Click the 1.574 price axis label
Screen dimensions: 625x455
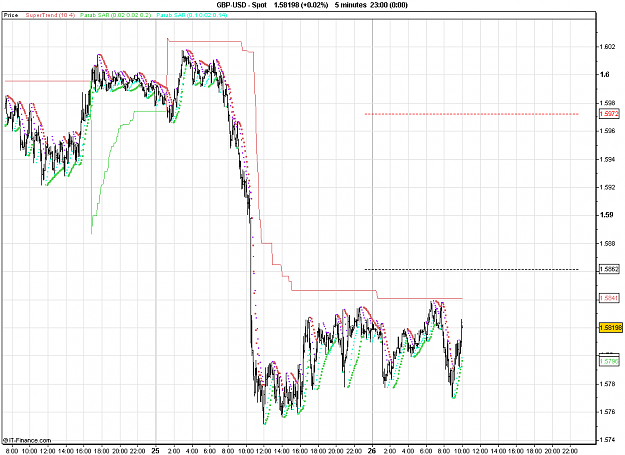coord(607,440)
